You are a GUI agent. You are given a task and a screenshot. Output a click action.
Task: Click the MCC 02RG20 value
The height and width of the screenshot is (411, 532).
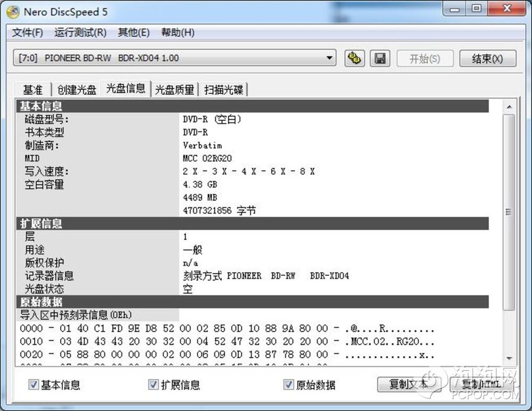[207, 158]
